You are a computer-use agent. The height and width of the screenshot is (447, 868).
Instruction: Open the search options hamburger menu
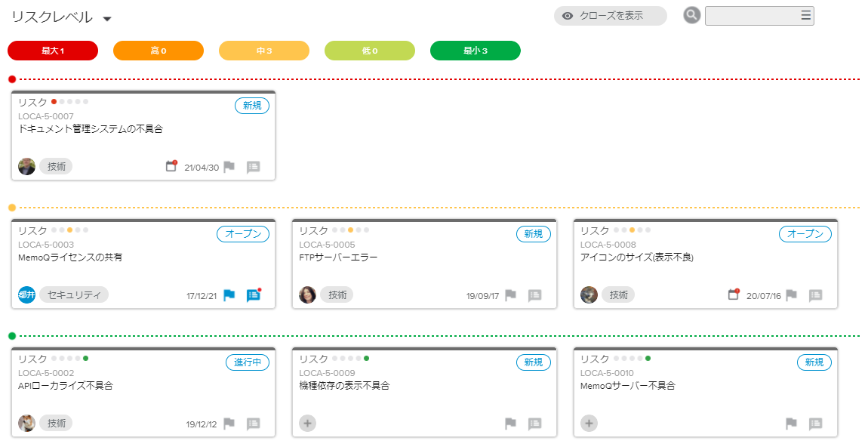805,16
